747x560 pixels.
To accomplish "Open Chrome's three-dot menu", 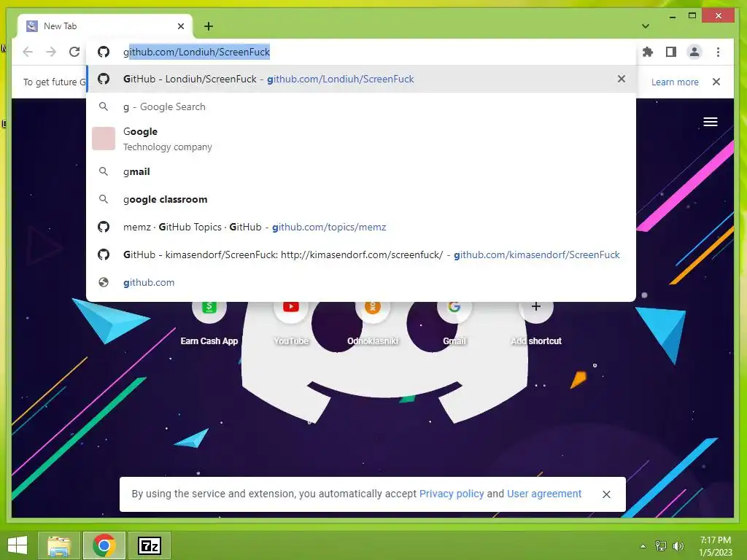I will click(x=718, y=52).
